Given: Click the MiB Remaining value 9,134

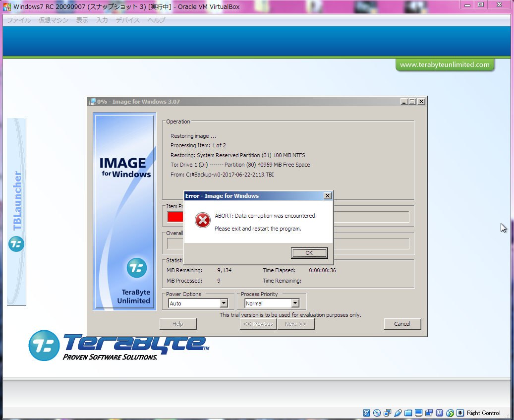Looking at the screenshot, I should point(224,270).
